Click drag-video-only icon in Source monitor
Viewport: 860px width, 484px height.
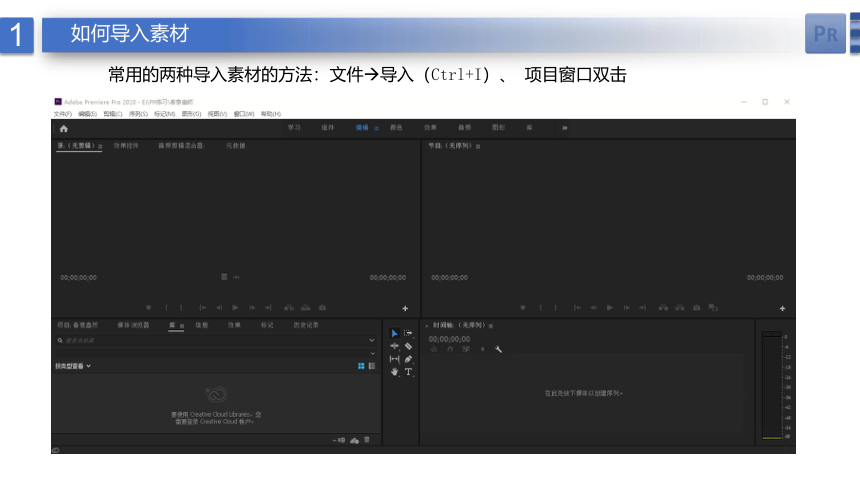[x=224, y=277]
